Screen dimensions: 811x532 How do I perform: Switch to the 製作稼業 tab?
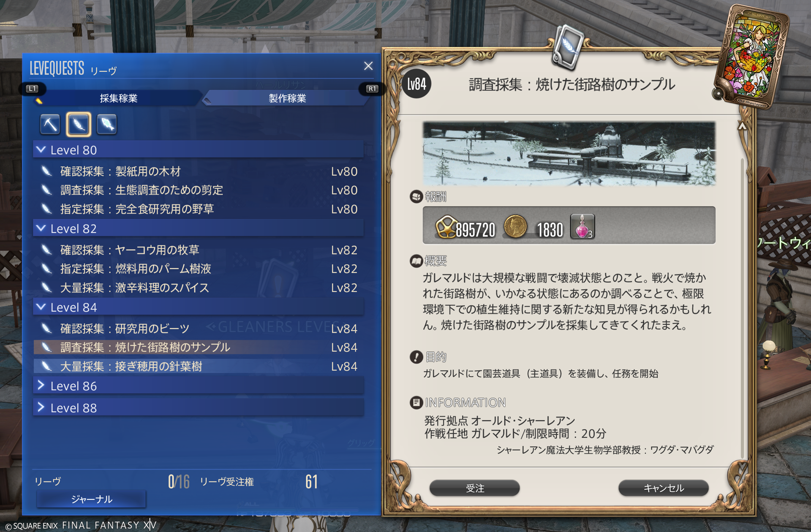coord(287,98)
